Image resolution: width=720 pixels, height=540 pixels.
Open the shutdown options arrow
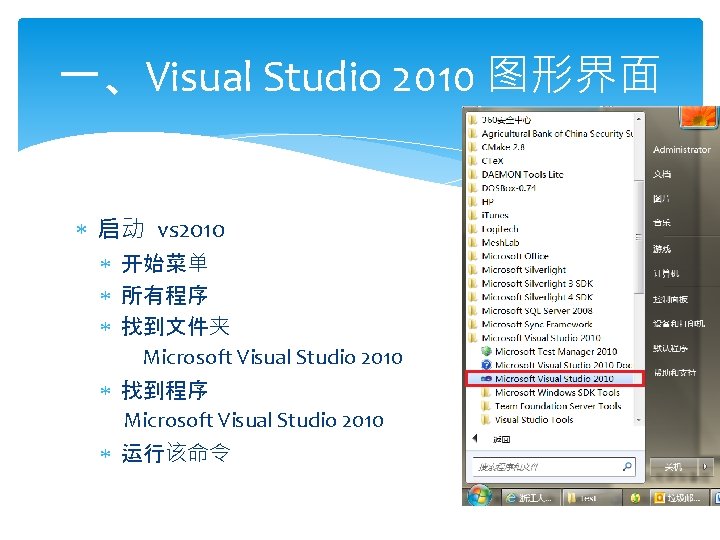(x=705, y=467)
